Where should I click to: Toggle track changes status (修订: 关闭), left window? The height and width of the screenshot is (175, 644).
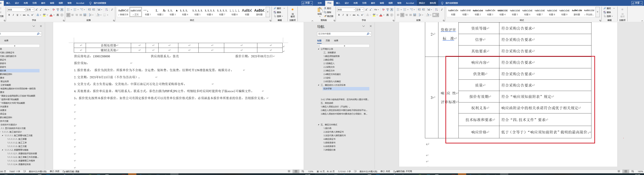[x=54, y=172]
